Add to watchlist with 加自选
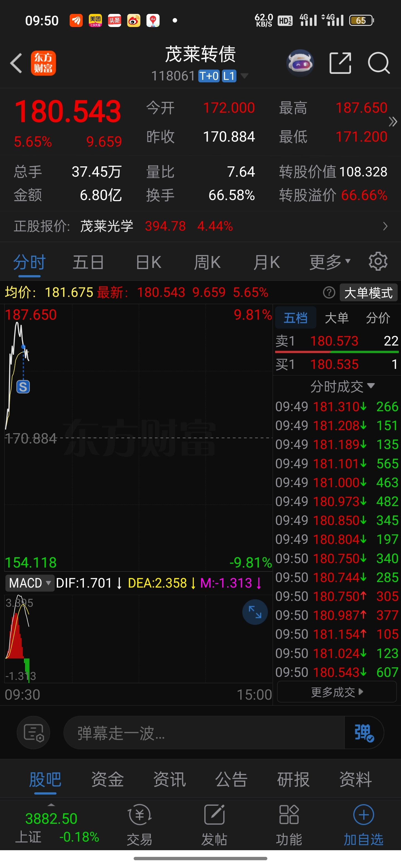The image size is (401, 868). (364, 825)
